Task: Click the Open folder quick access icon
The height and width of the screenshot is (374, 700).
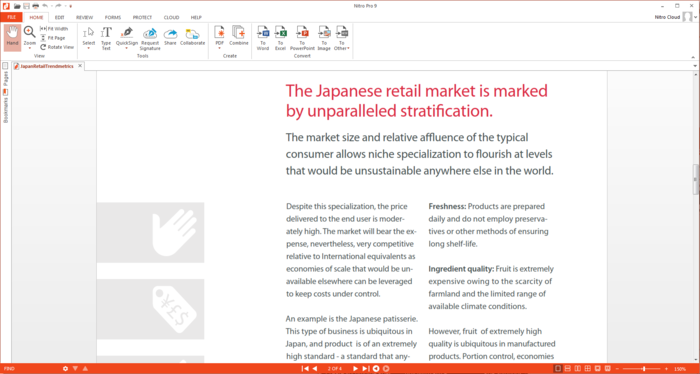Action: pyautogui.click(x=17, y=6)
